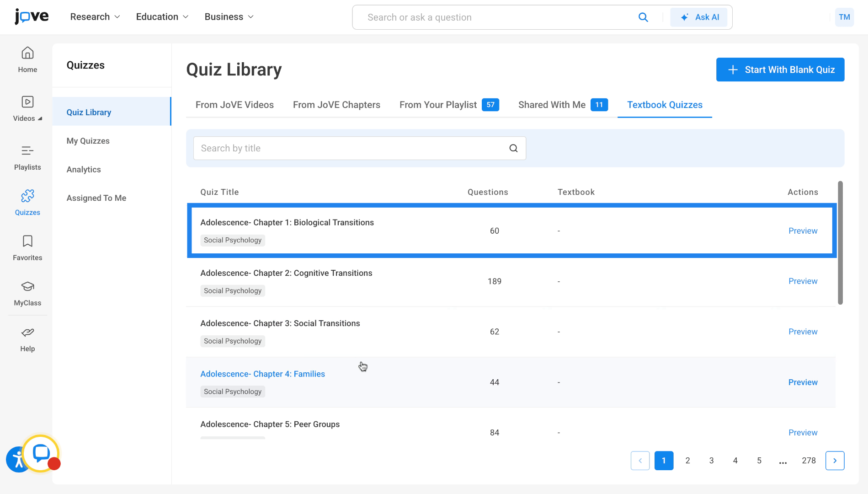The image size is (868, 494).
Task: Preview Adolescence Chapter 2 Cognitive Transitions
Action: [x=803, y=281]
